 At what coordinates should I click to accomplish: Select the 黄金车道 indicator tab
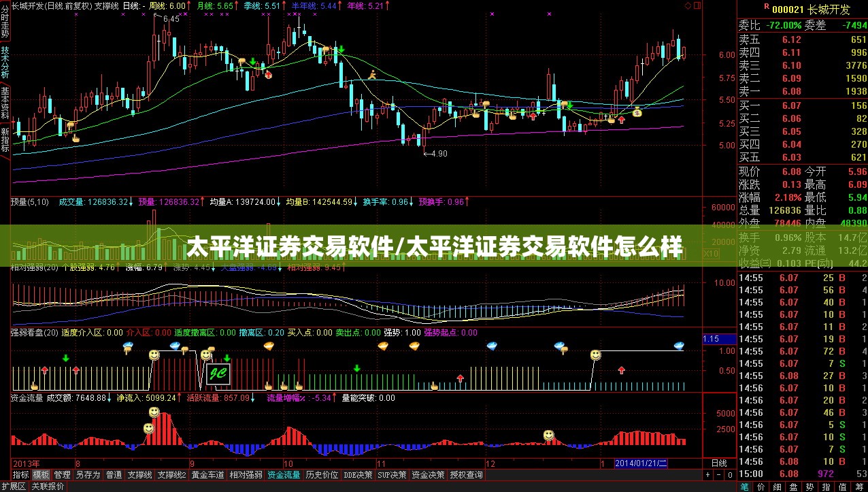tap(207, 474)
